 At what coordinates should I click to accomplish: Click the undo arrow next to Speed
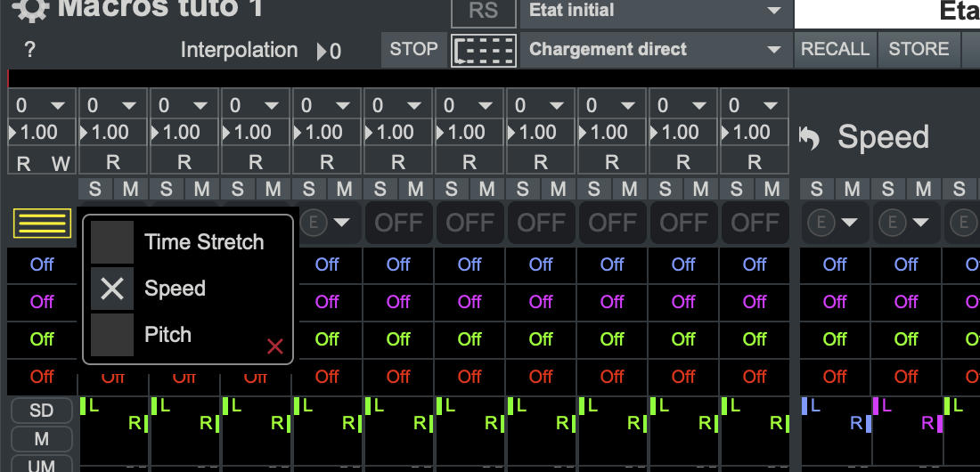[809, 138]
